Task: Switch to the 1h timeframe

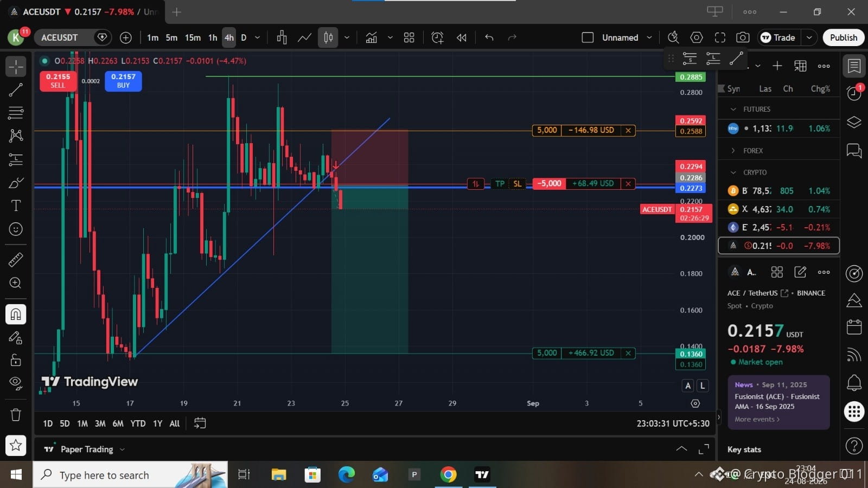Action: click(x=213, y=37)
